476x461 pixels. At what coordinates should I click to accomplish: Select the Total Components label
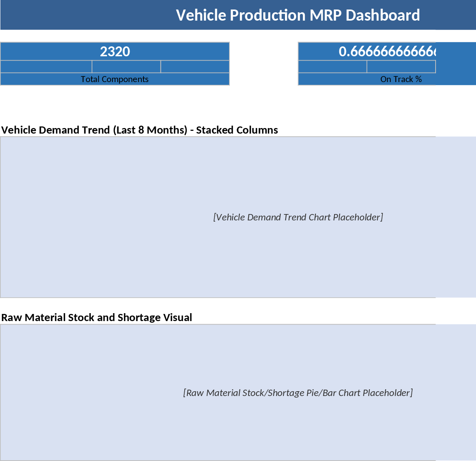[x=115, y=79]
